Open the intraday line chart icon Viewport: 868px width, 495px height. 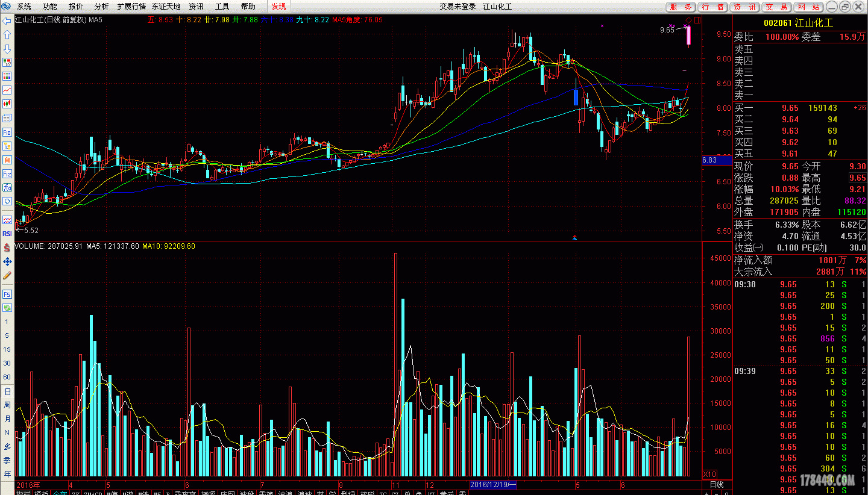pos(7,90)
